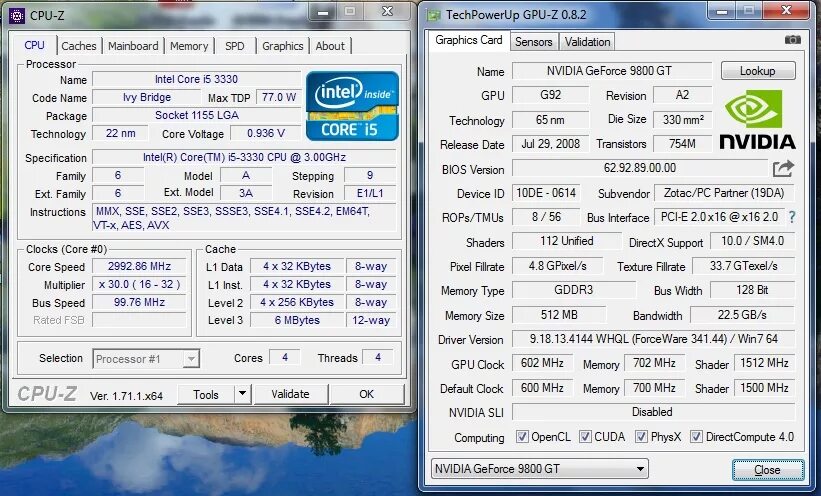Click the GPU value G92
Image resolution: width=821 pixels, height=496 pixels.
point(550,95)
